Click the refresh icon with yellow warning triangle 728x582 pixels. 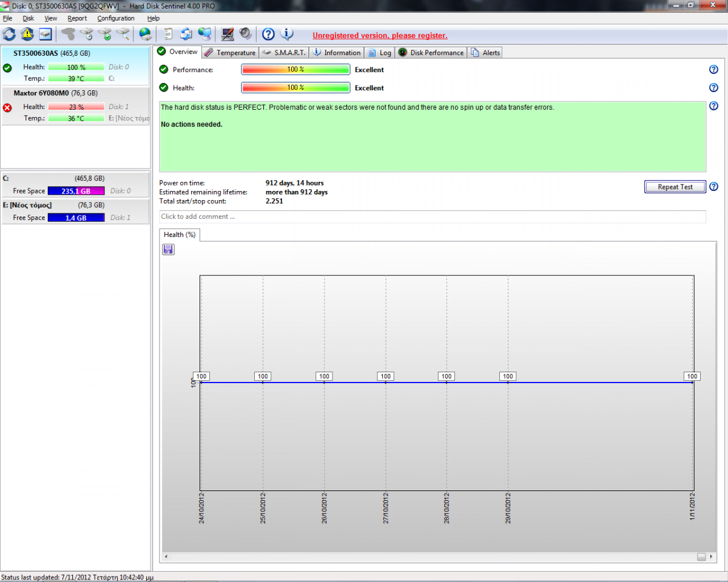[x=27, y=34]
